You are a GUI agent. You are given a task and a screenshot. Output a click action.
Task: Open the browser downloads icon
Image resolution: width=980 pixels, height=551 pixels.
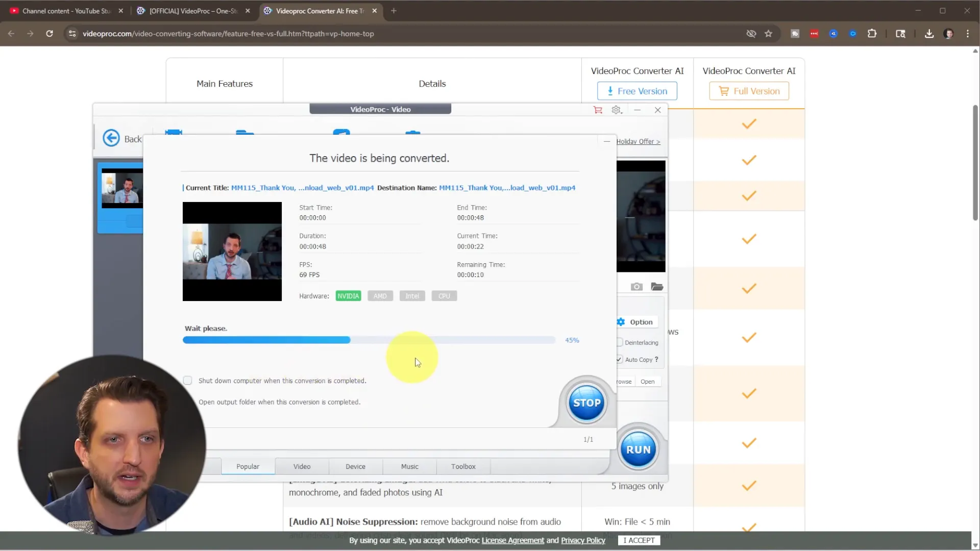pos(929,34)
